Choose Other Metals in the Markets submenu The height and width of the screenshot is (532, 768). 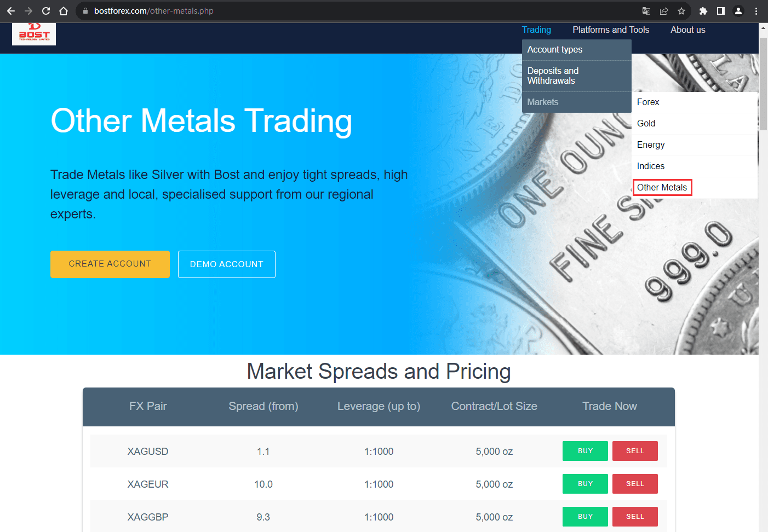pyautogui.click(x=695, y=188)
